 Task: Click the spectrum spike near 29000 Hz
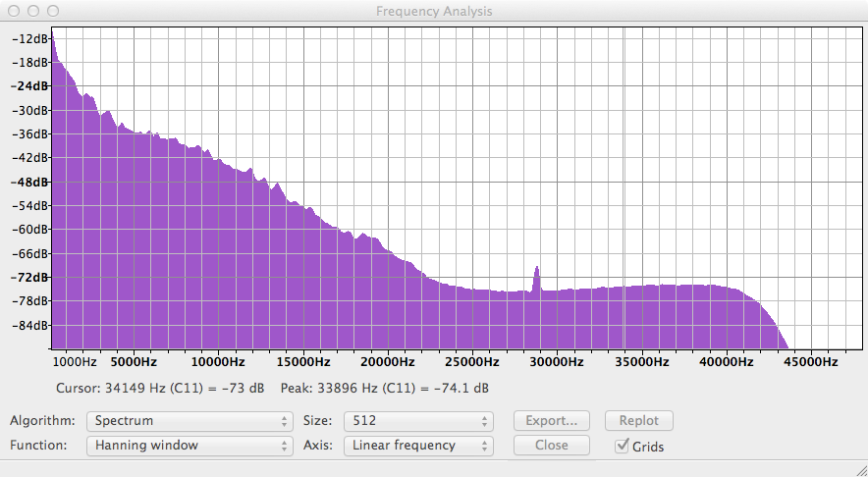click(x=536, y=279)
